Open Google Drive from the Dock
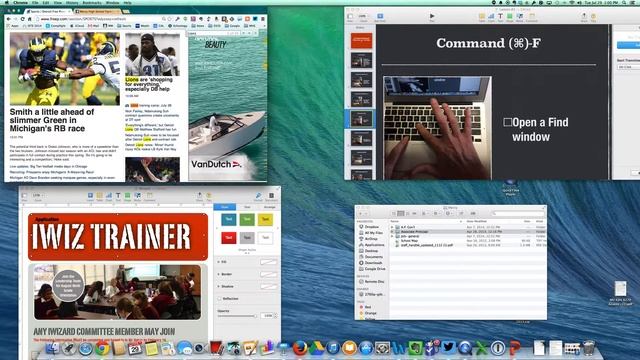640x360 pixels. coord(316,348)
